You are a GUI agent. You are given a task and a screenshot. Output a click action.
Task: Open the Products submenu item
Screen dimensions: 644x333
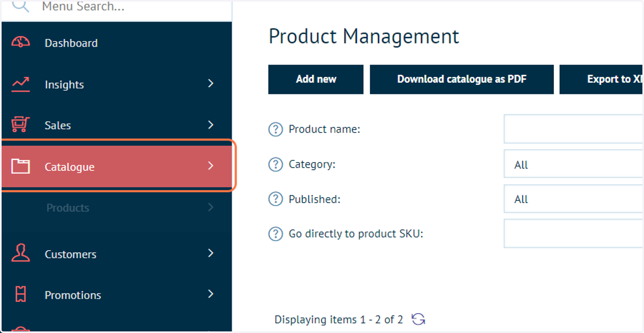[116, 208]
